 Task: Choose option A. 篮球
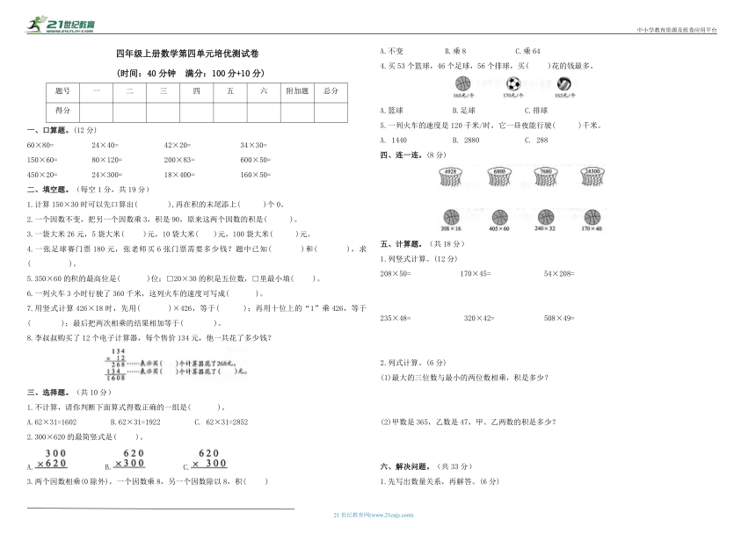click(x=391, y=111)
